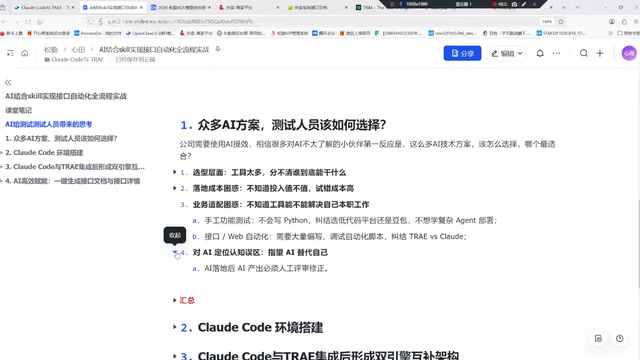
Task: Open the browser profile icon
Action: pos(611,22)
